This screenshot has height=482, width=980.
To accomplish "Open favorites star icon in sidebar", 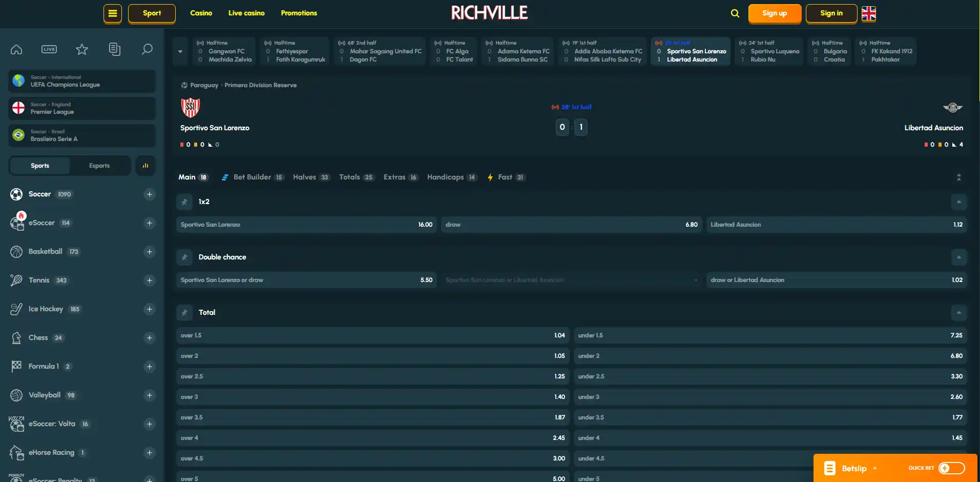I will (x=82, y=49).
